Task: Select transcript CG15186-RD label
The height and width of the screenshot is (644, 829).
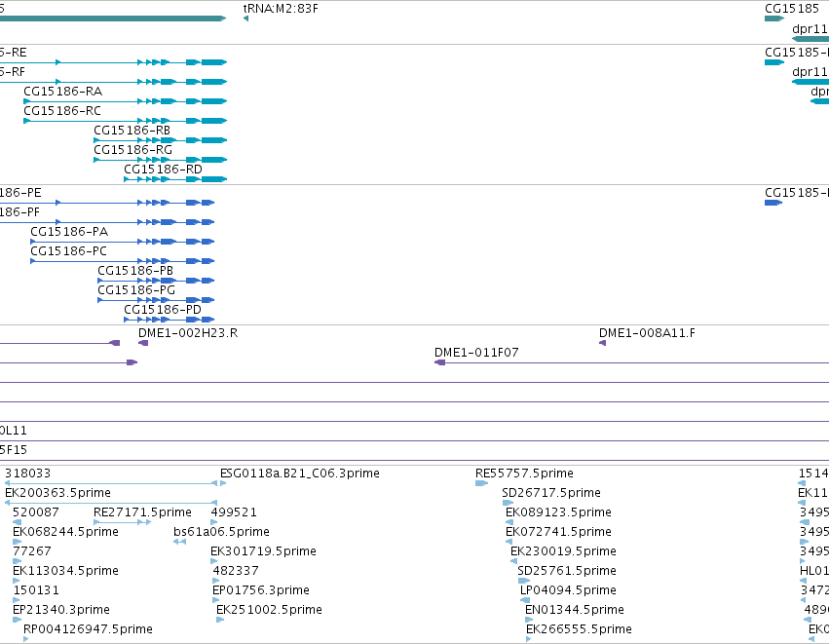Action: point(163,170)
